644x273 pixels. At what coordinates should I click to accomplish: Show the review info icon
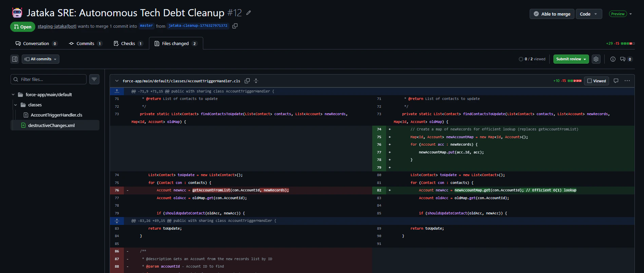coord(613,59)
